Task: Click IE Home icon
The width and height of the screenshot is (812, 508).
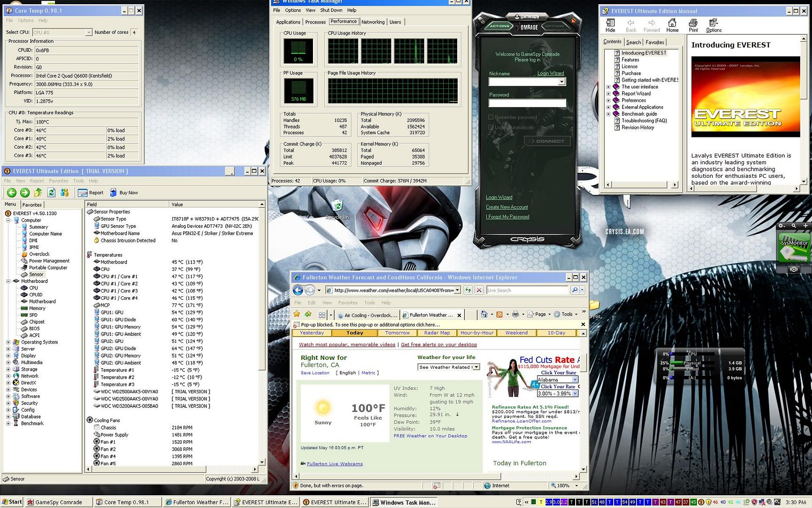Action: click(x=484, y=314)
